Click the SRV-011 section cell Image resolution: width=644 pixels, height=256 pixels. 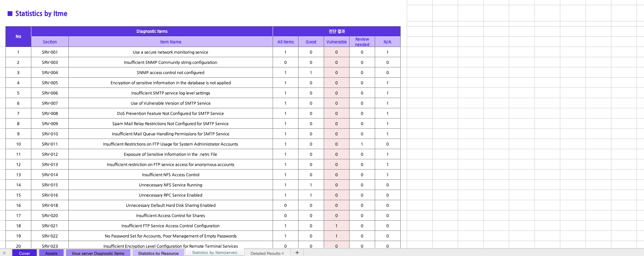pos(50,144)
